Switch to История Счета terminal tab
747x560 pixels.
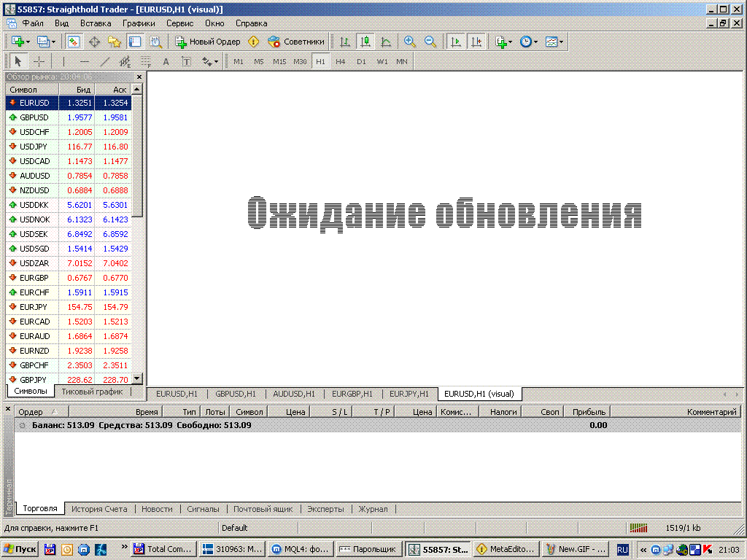click(99, 509)
